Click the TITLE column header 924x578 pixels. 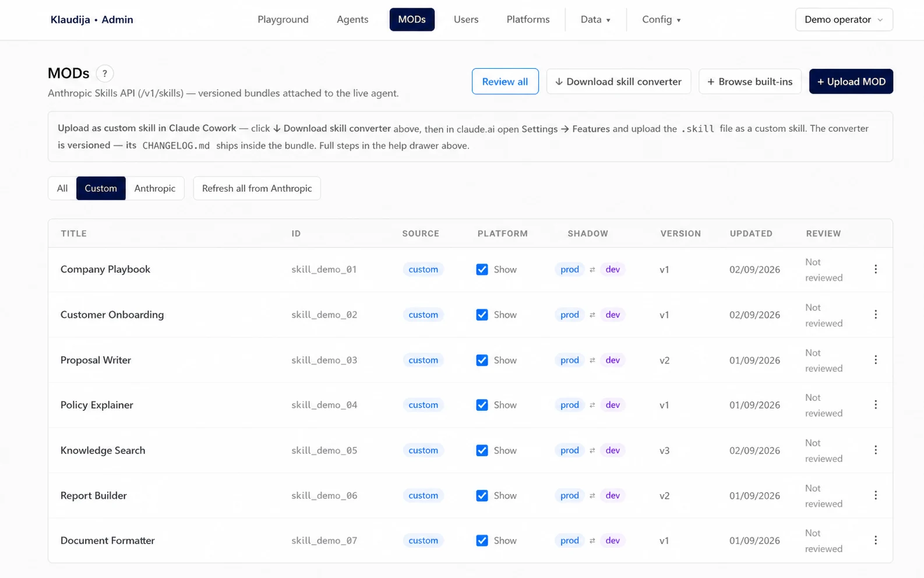point(73,234)
